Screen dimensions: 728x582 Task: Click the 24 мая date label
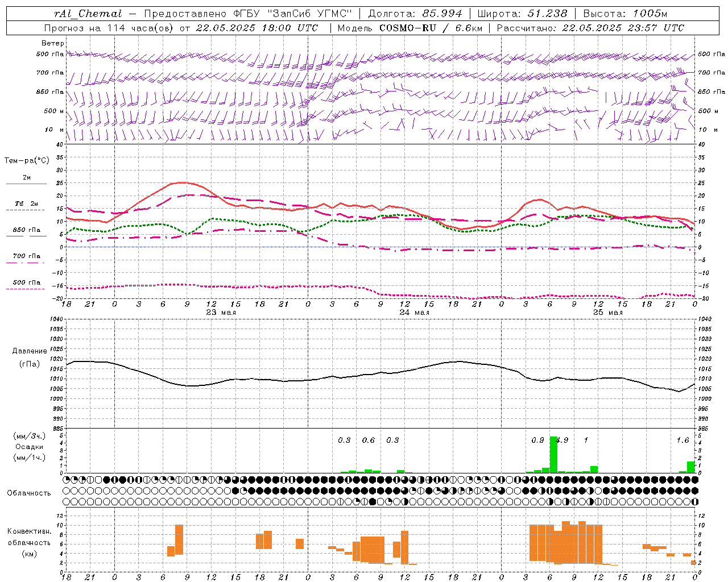[x=414, y=313]
